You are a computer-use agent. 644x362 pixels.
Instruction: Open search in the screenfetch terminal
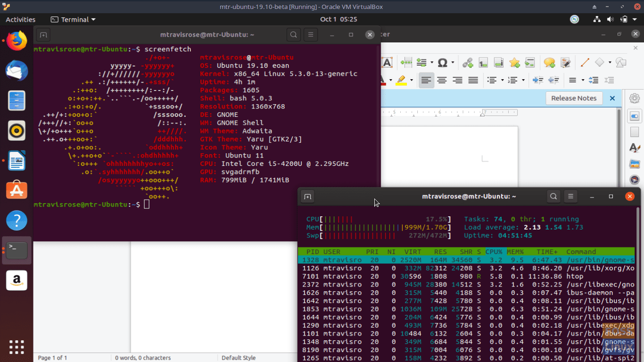[x=294, y=34]
